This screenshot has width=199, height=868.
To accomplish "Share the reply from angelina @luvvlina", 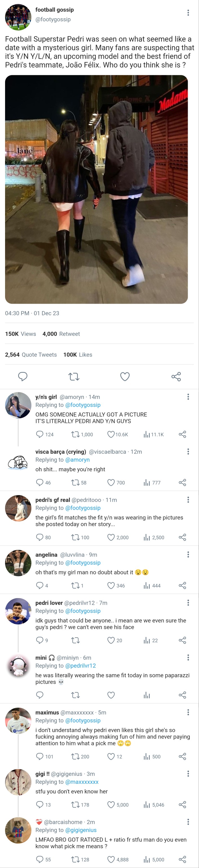I will coord(182,586).
